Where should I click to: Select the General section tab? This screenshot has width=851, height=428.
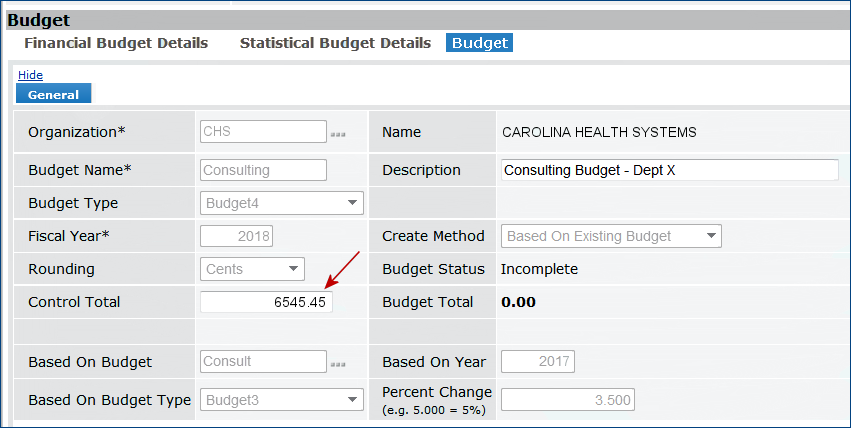(x=54, y=95)
